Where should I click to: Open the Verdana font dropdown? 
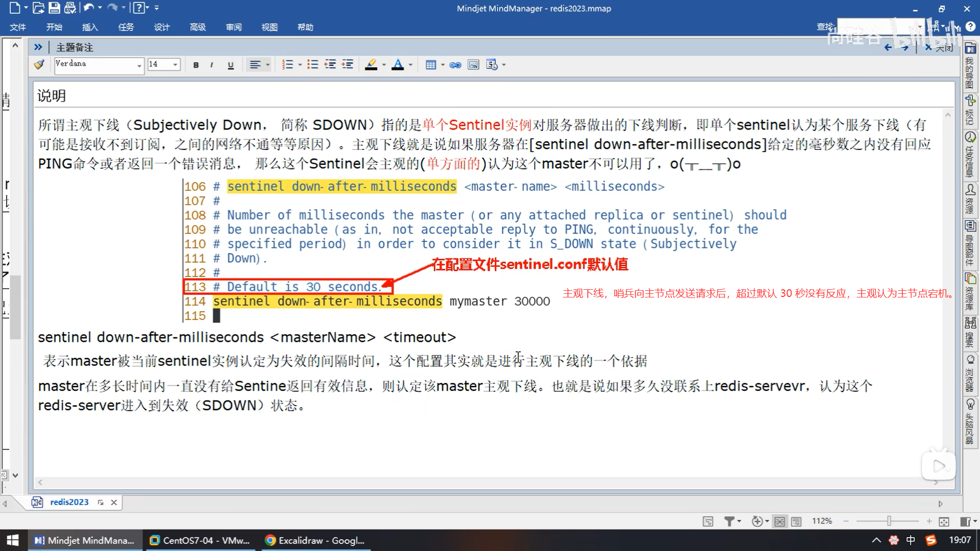(139, 65)
